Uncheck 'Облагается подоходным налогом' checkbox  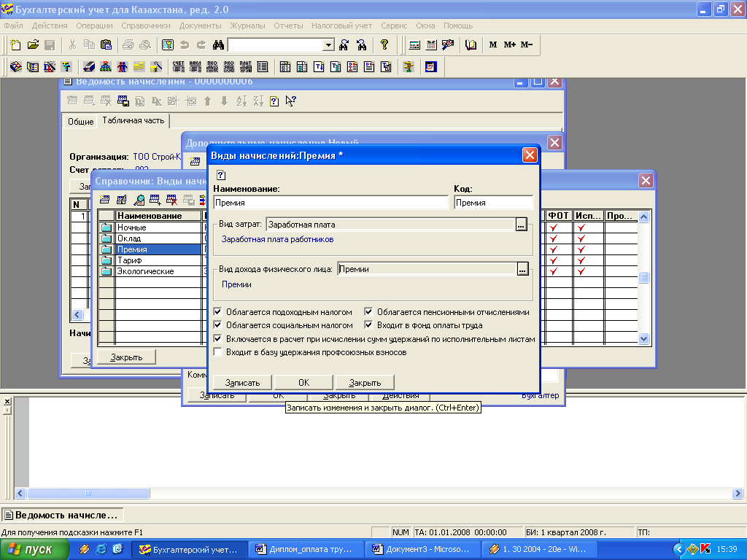tap(217, 312)
